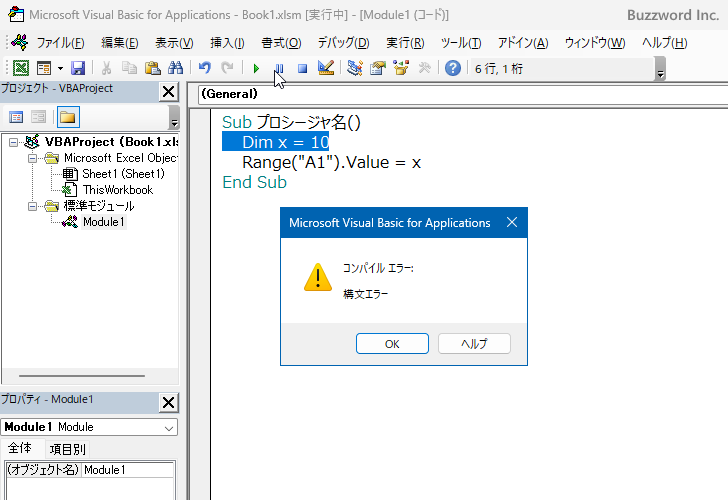Close the プロパティ - Module1 pane
This screenshot has width=728, height=500.
click(x=169, y=403)
